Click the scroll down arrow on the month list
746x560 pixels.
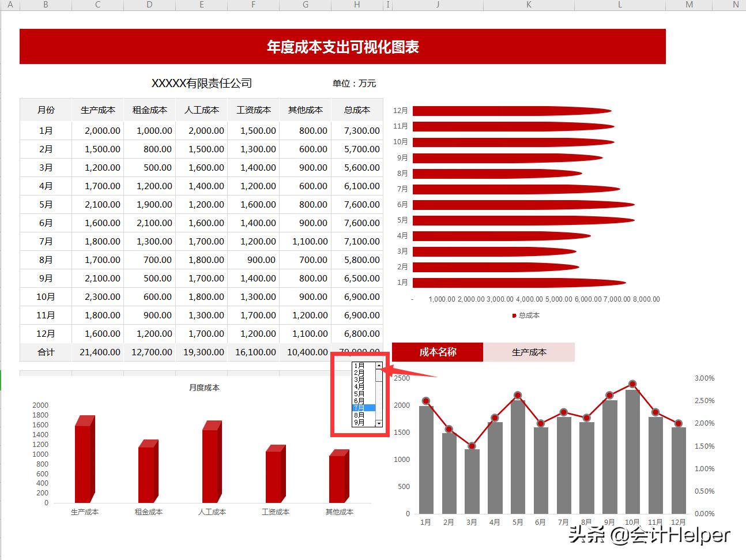379,424
